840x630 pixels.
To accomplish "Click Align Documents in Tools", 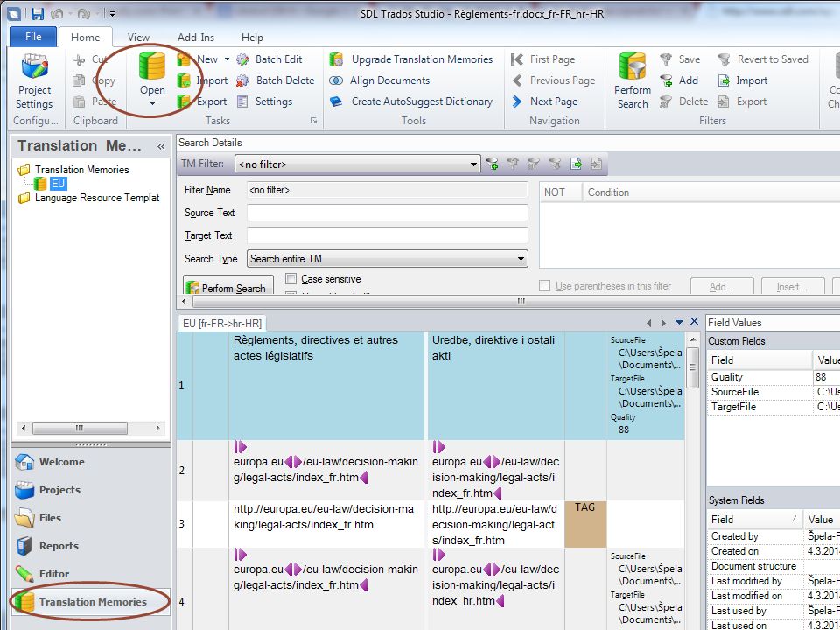I will pyautogui.click(x=379, y=80).
